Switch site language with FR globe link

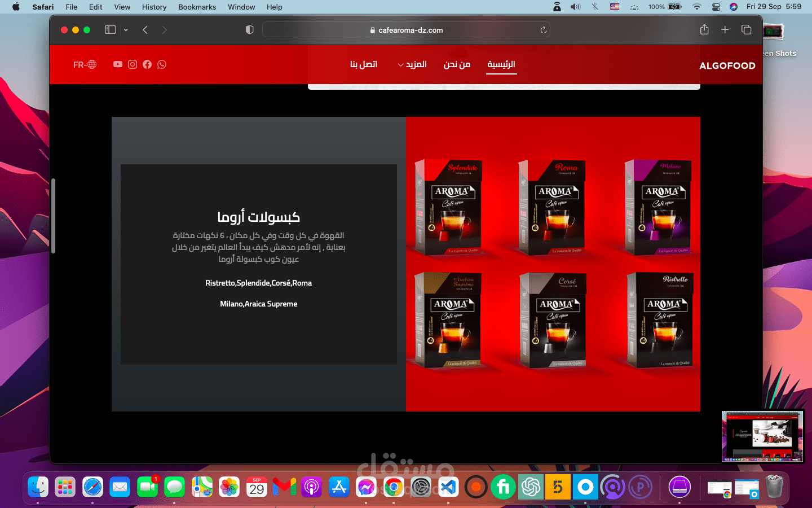pyautogui.click(x=85, y=65)
